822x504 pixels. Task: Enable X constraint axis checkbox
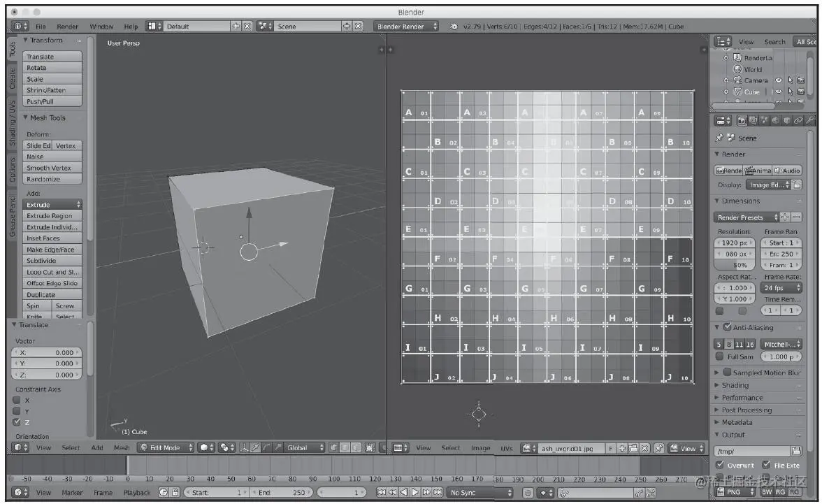(17, 400)
